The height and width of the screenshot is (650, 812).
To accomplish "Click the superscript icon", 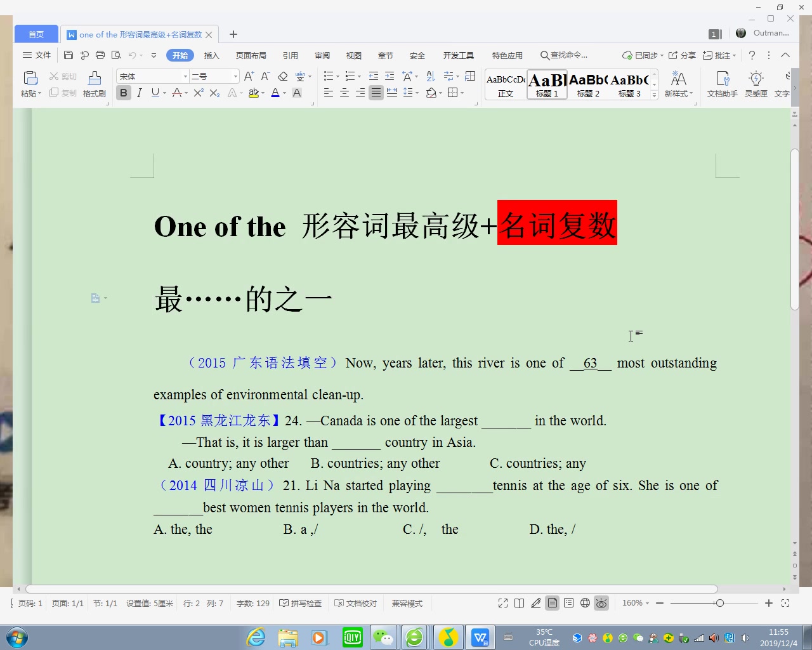I will click(x=197, y=93).
